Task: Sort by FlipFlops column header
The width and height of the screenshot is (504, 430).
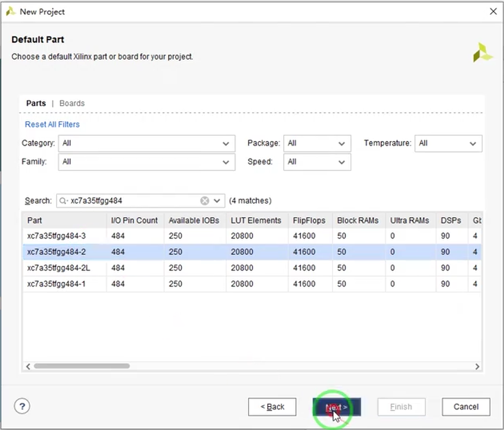Action: point(310,220)
